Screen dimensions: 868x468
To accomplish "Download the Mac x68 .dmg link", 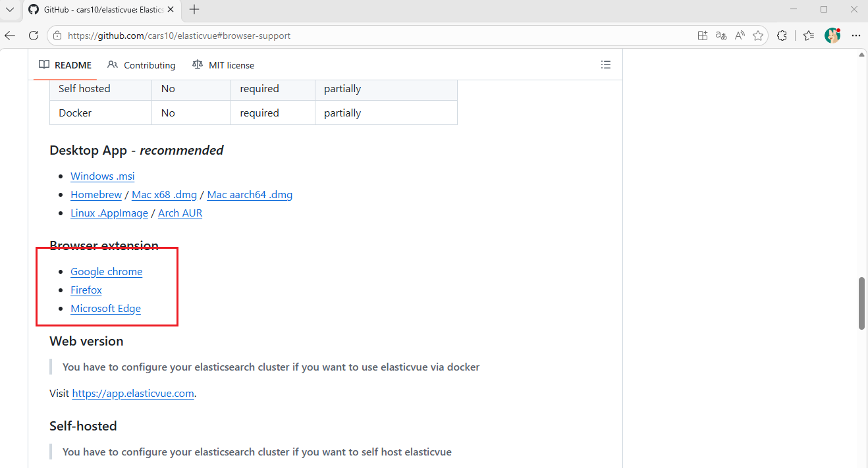I will (165, 194).
